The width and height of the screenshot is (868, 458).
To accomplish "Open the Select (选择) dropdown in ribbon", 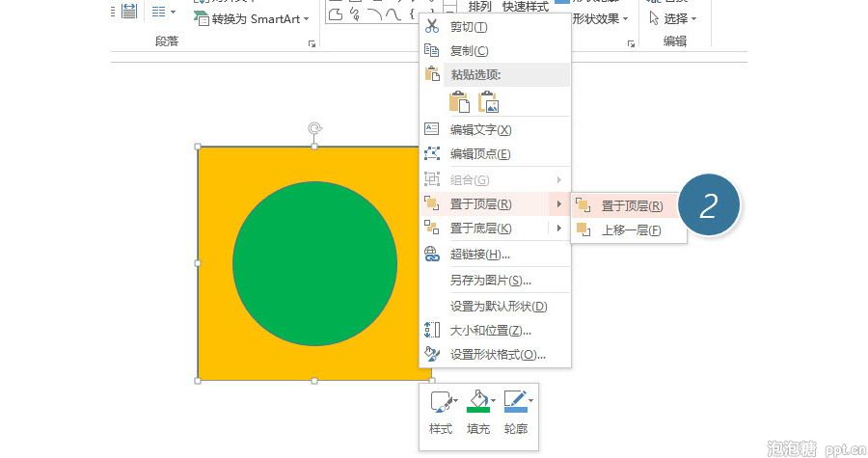I will pyautogui.click(x=673, y=19).
